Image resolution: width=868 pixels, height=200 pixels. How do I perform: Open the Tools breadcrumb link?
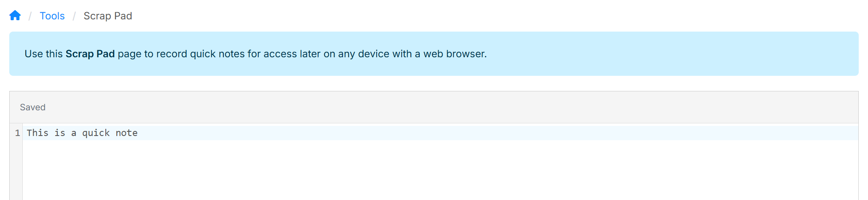pos(52,16)
